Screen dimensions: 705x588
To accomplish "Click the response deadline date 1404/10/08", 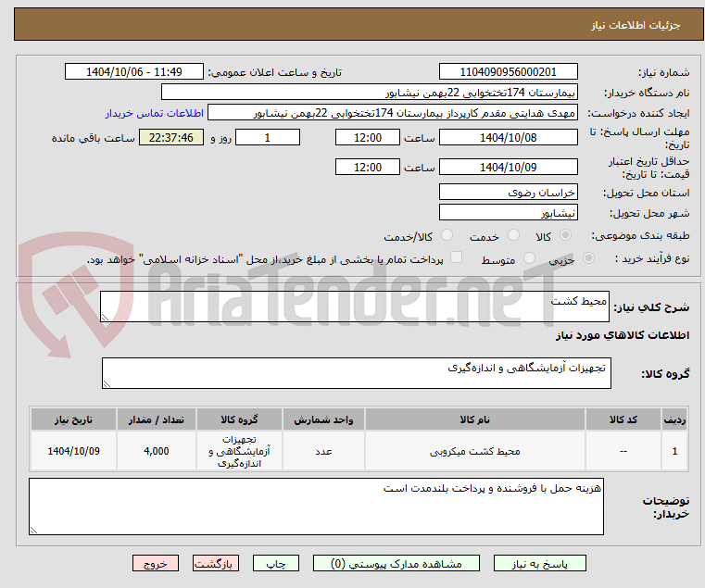I will point(508,137).
